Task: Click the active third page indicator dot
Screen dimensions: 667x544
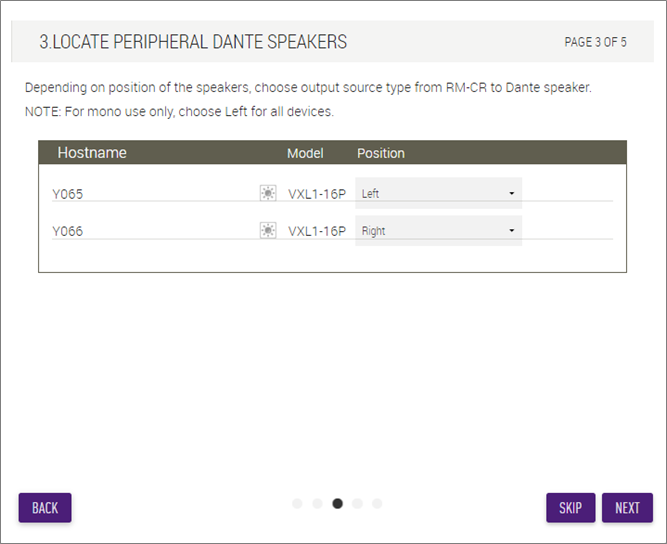Action: click(337, 504)
